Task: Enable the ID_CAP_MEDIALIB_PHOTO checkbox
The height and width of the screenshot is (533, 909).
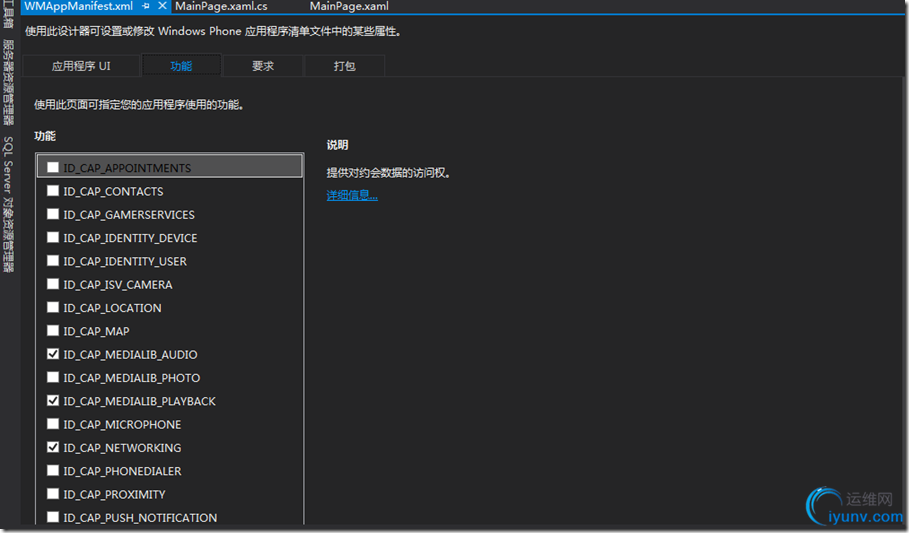Action: (x=53, y=377)
